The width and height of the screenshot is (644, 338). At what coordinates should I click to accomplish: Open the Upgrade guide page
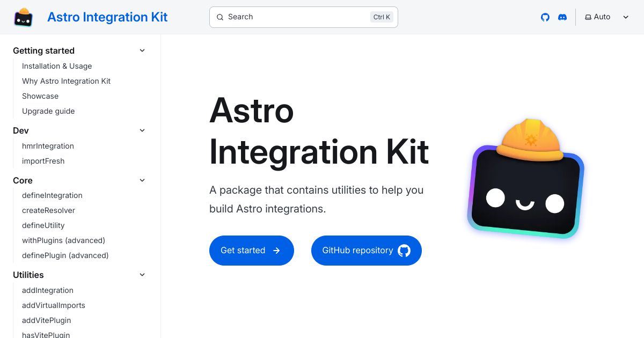48,111
